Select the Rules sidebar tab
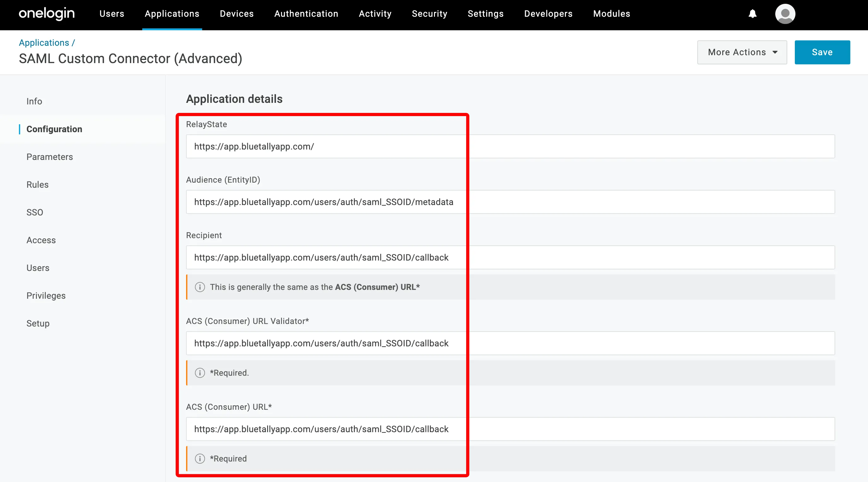 [x=38, y=185]
